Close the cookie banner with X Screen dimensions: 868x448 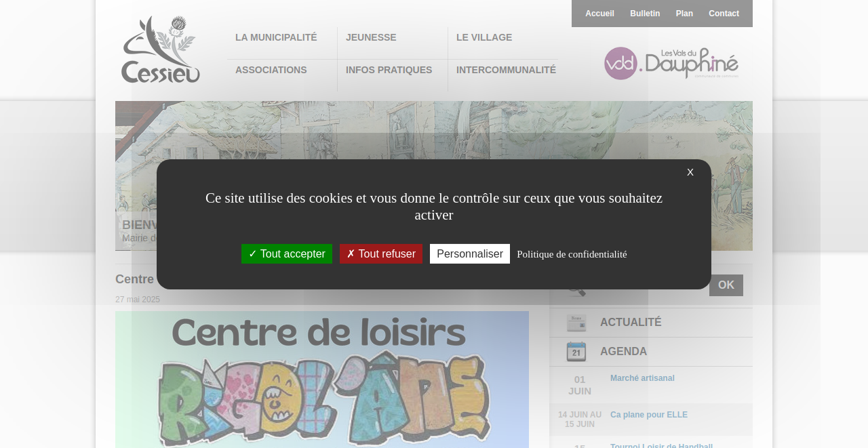[x=690, y=172]
